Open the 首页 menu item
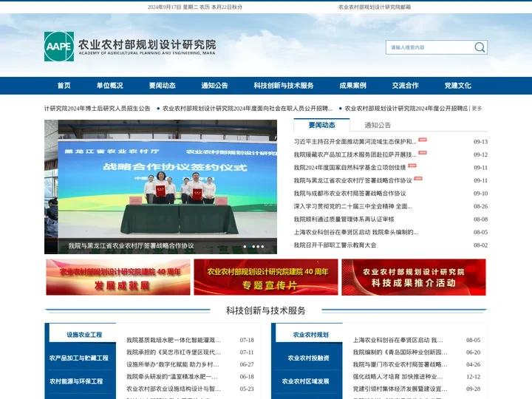Image resolution: width=532 pixels, height=399 pixels. pyautogui.click(x=64, y=86)
